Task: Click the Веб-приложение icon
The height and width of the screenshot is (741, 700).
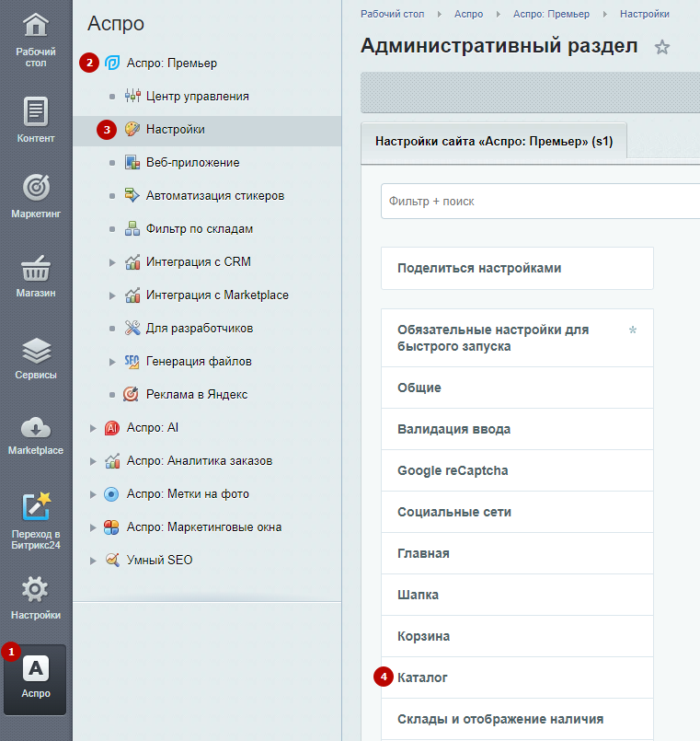Action: [132, 162]
